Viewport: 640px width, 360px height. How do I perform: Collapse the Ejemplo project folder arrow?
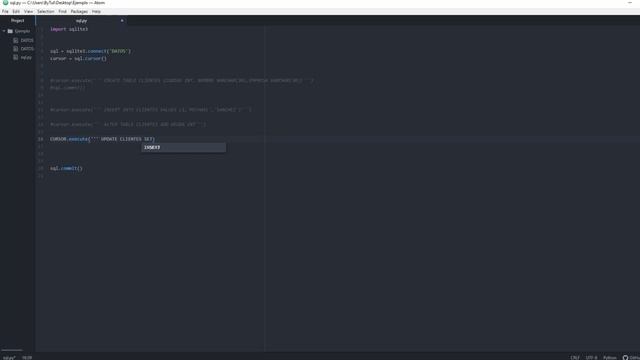tap(4, 31)
